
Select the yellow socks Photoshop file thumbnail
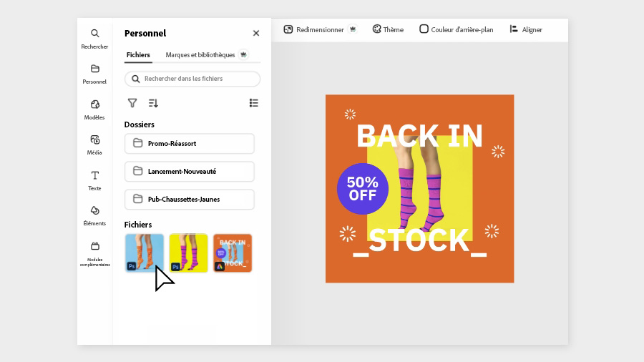pos(189,253)
